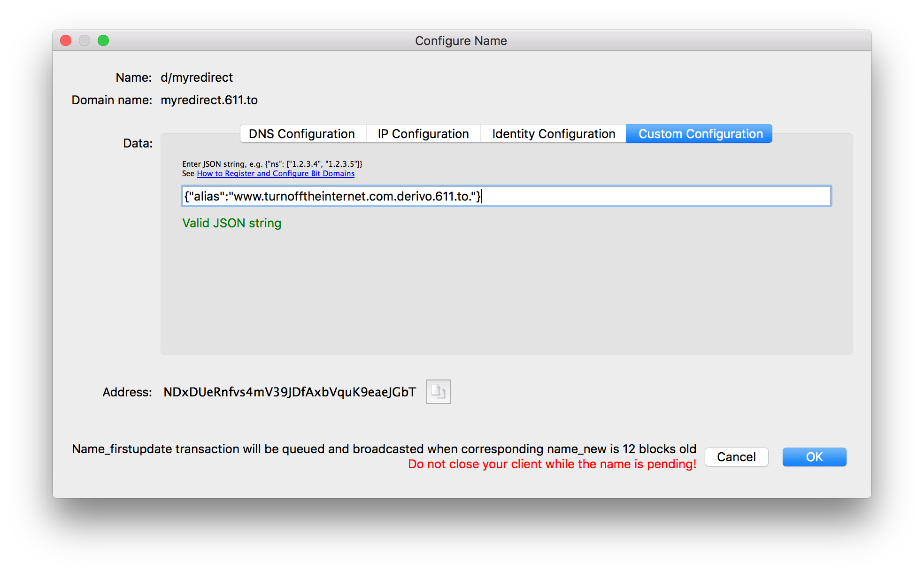
Task: Switch to the DNS Configuration tab
Action: point(302,134)
